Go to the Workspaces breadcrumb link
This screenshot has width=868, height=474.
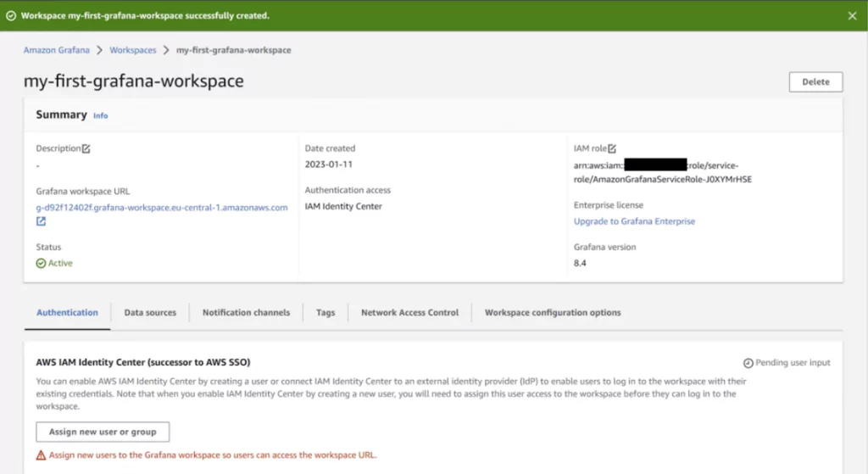[x=133, y=50]
